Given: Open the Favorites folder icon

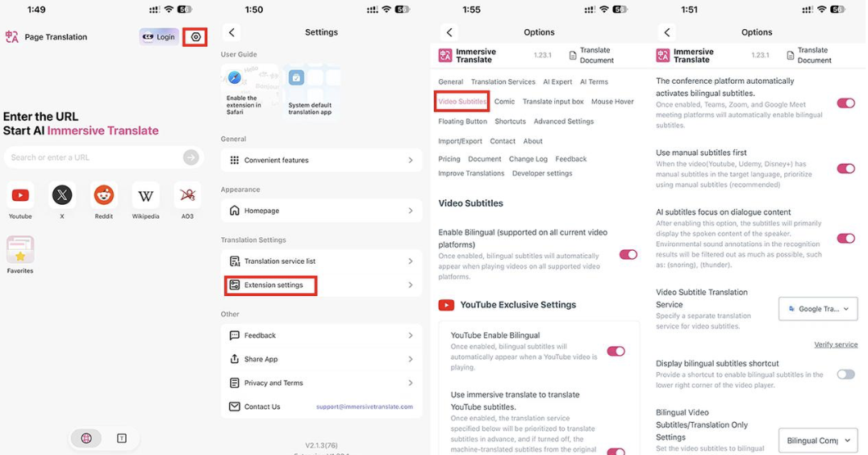Looking at the screenshot, I should coord(20,249).
